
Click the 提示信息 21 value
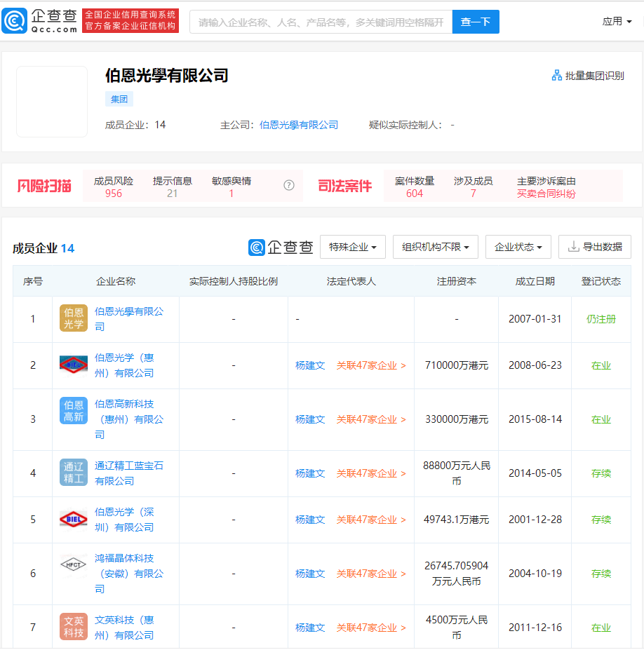(172, 194)
